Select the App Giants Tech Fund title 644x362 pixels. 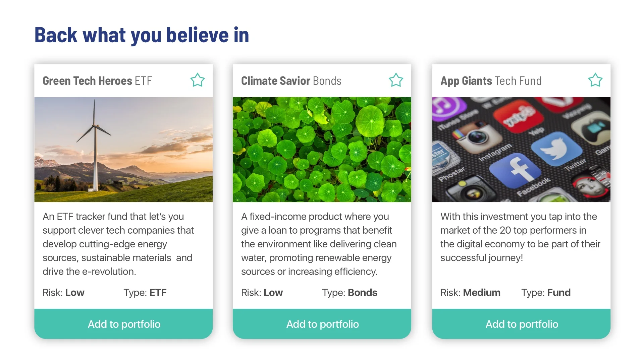coord(491,81)
